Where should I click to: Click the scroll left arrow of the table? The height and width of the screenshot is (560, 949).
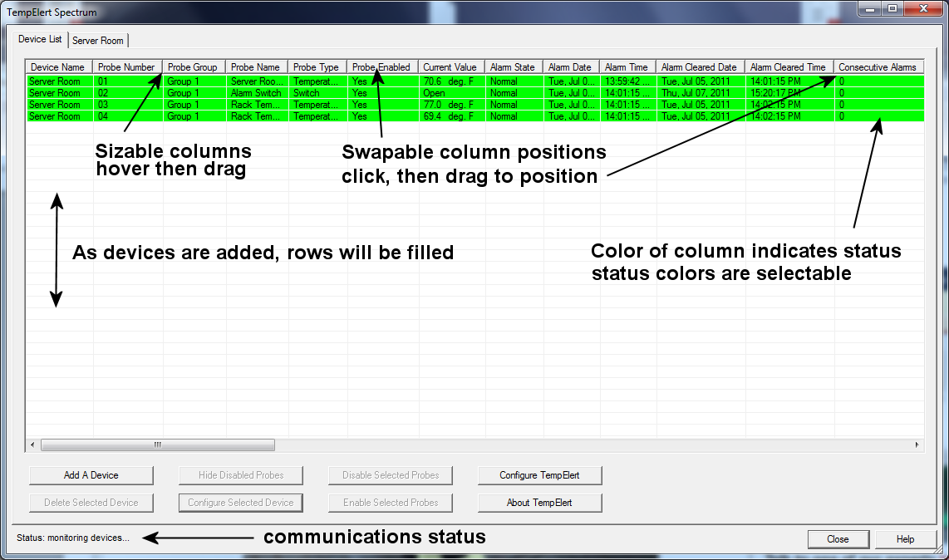pos(32,445)
